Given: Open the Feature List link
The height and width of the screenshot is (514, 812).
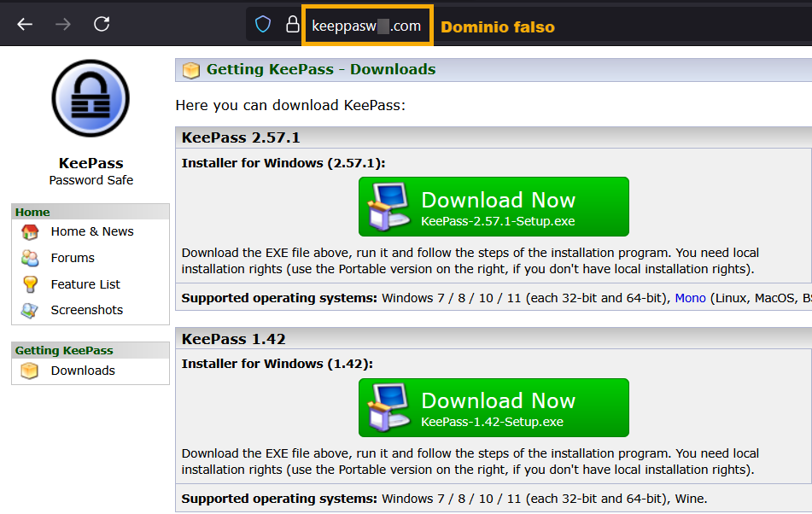Looking at the screenshot, I should pyautogui.click(x=85, y=284).
